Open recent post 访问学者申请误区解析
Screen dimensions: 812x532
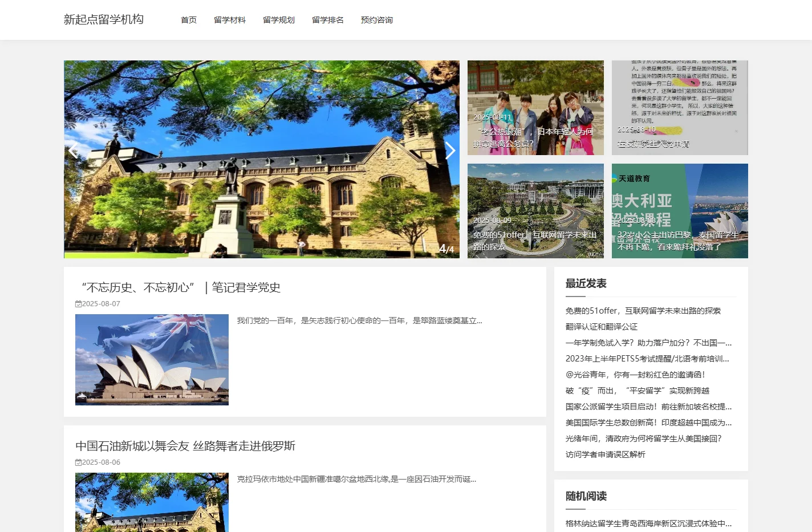[x=606, y=454]
